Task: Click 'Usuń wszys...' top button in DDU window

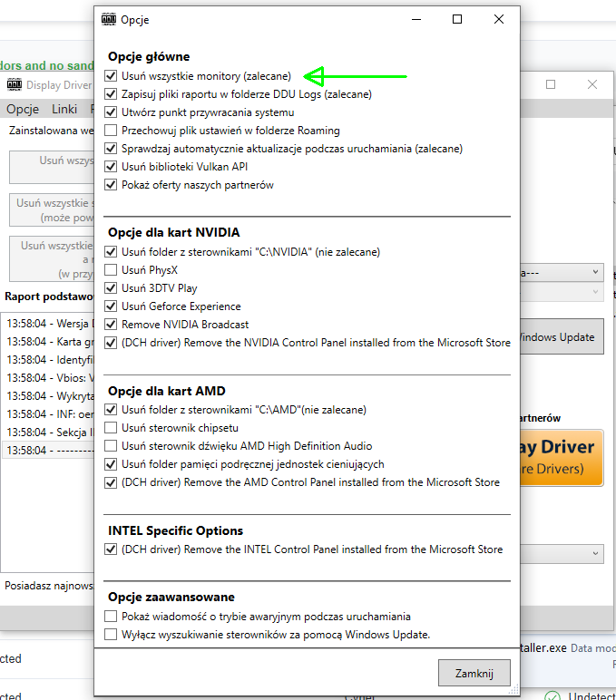Action: coord(52,167)
